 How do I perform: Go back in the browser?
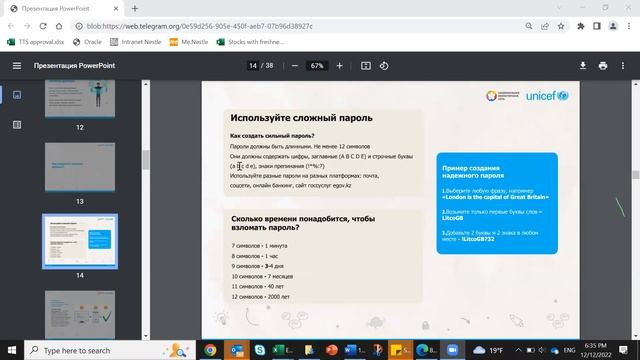pos(11,26)
